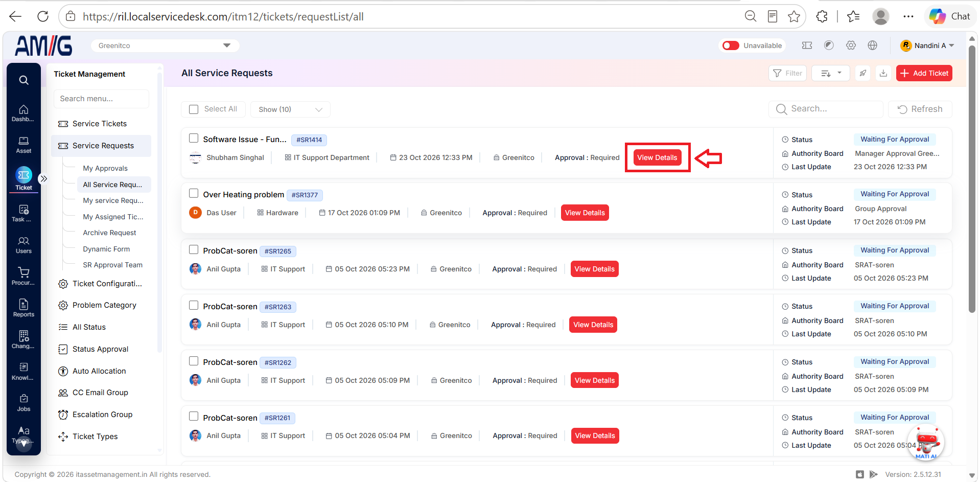The height and width of the screenshot is (482, 980).
Task: Tick checkbox for ProbCat-soren #SR1263
Action: (x=194, y=305)
